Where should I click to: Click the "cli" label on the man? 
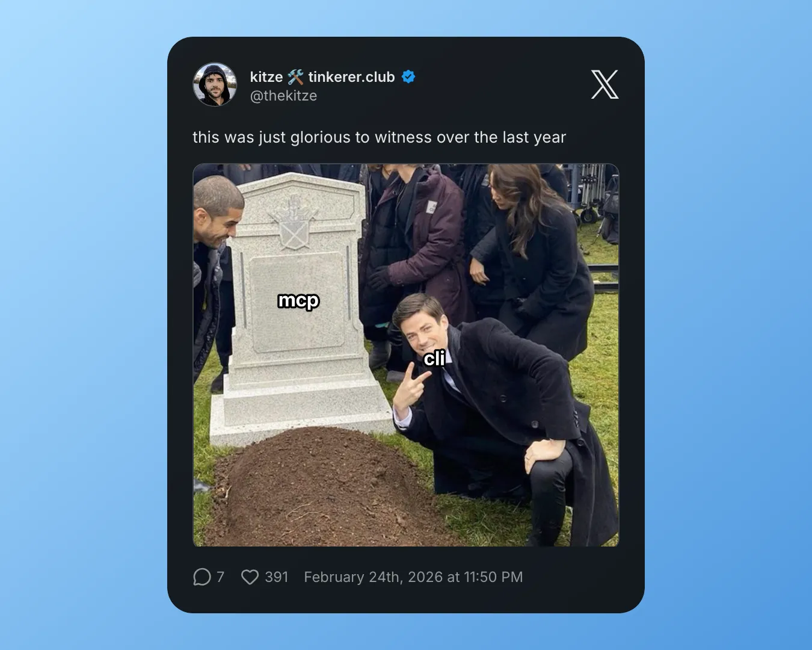(434, 359)
